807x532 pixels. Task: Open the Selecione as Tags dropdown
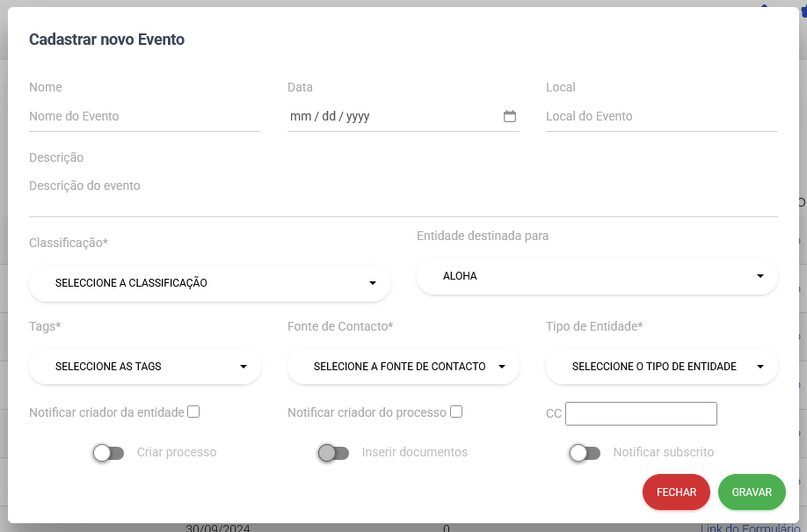point(144,367)
